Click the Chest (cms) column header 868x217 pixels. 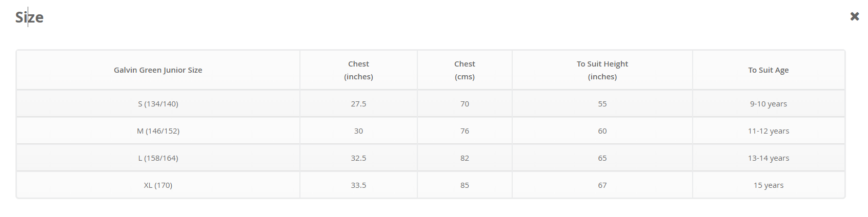(465, 70)
